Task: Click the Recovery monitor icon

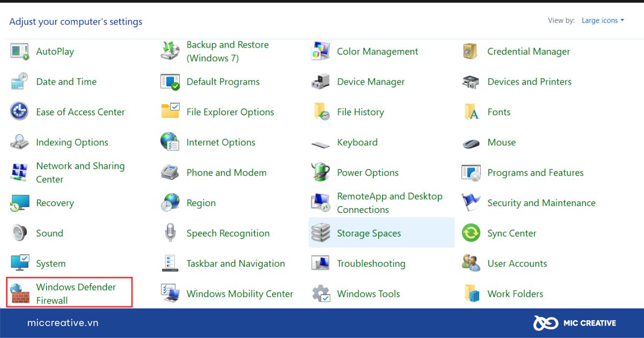Action: [x=20, y=203]
